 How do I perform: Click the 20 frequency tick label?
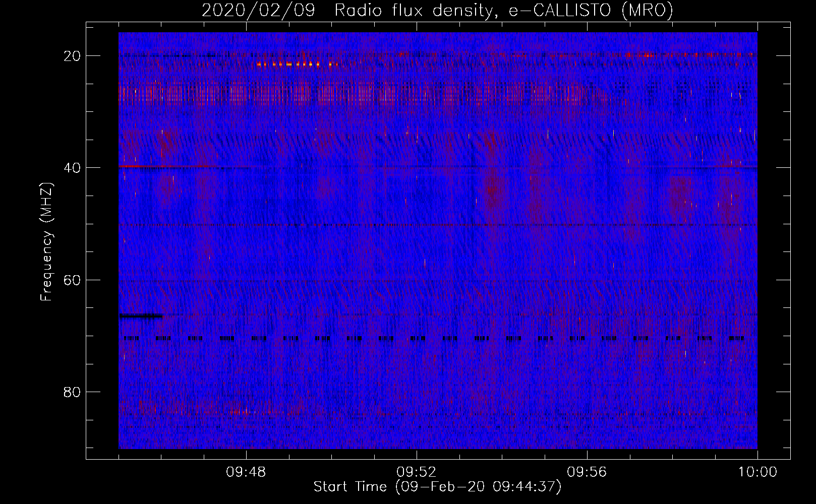pyautogui.click(x=72, y=56)
